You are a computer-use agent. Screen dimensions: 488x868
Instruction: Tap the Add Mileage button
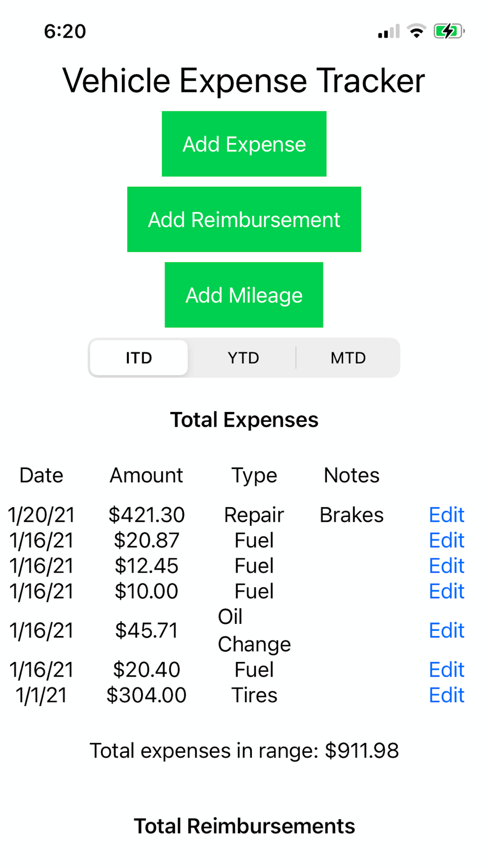244,295
